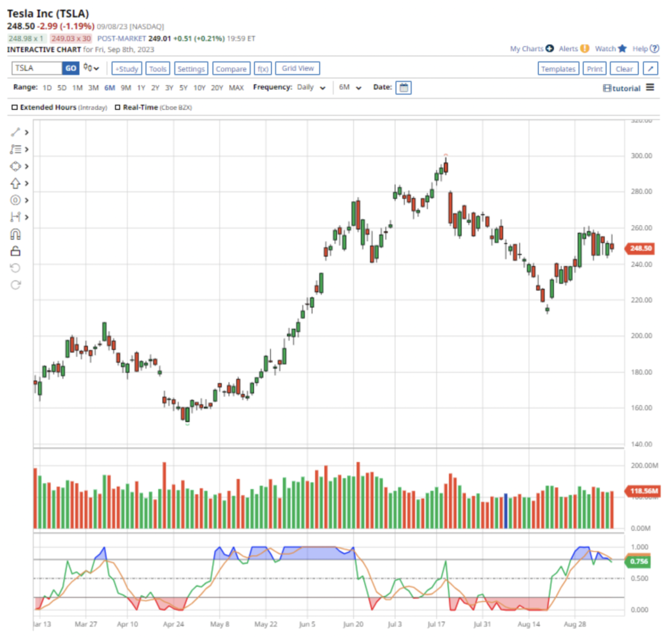The height and width of the screenshot is (640, 672).
Task: Print the chart
Action: (x=595, y=68)
